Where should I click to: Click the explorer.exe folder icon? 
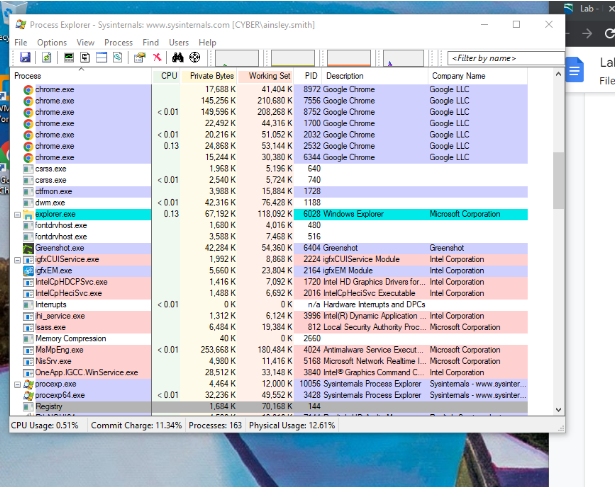[28, 214]
